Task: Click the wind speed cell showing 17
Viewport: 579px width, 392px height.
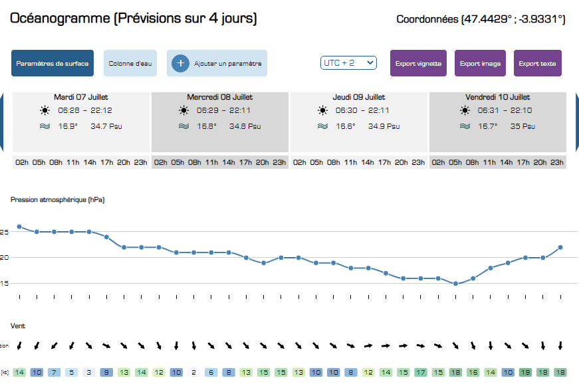Action: pos(421,373)
